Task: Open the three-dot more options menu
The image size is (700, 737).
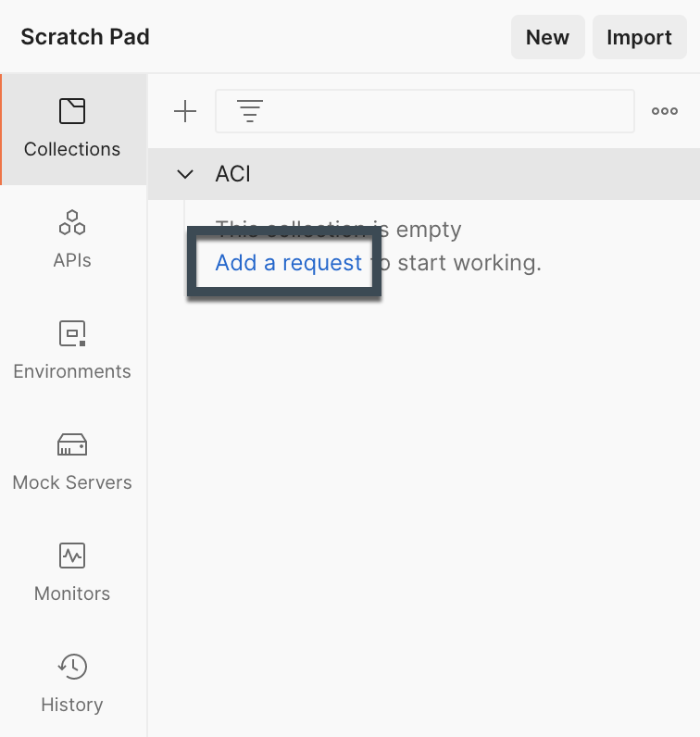Action: (x=664, y=112)
